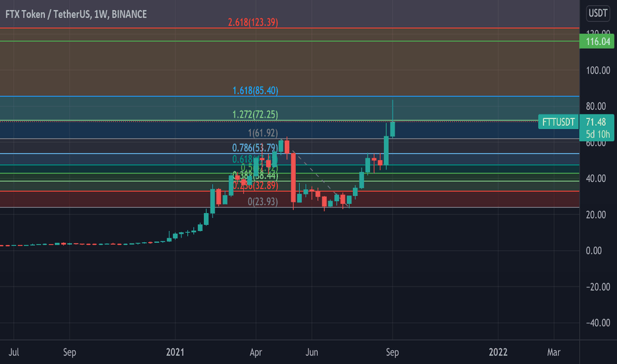The width and height of the screenshot is (617, 364).
Task: Click the Apr label on time axis
Action: 256,352
